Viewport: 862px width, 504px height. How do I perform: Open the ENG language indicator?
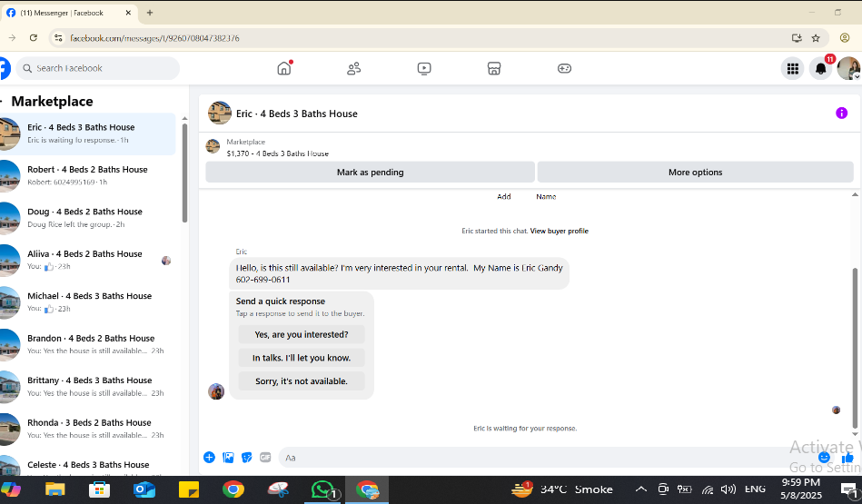[755, 489]
